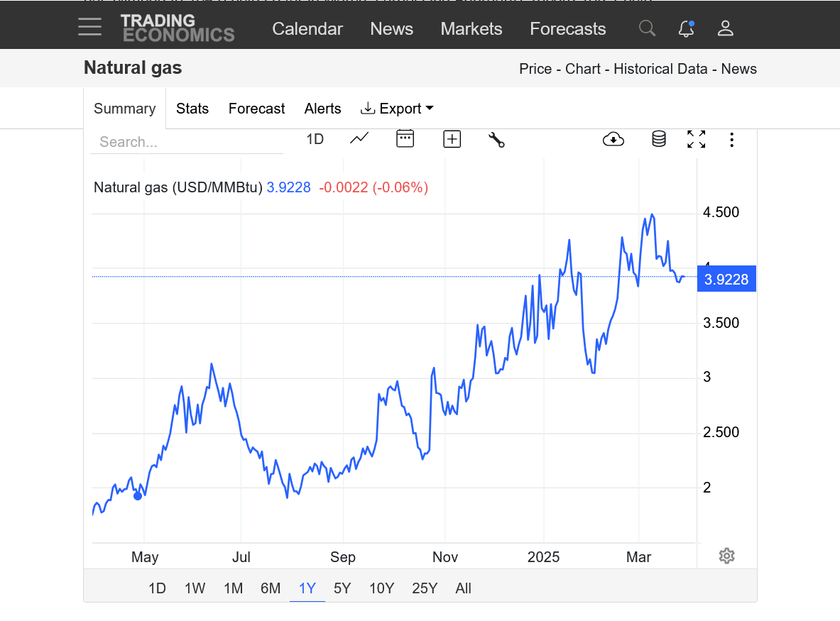Click the search magnifier icon
This screenshot has width=840, height=621.
coord(647,28)
